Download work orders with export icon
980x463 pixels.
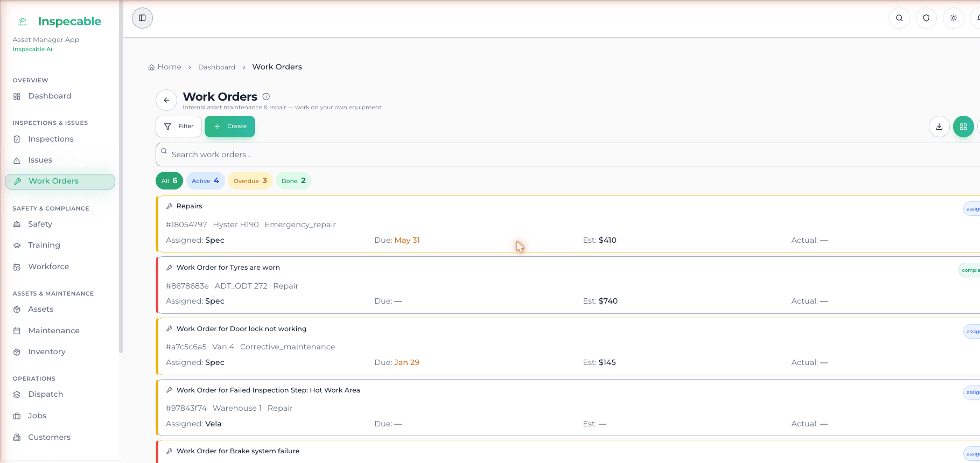[939, 127]
